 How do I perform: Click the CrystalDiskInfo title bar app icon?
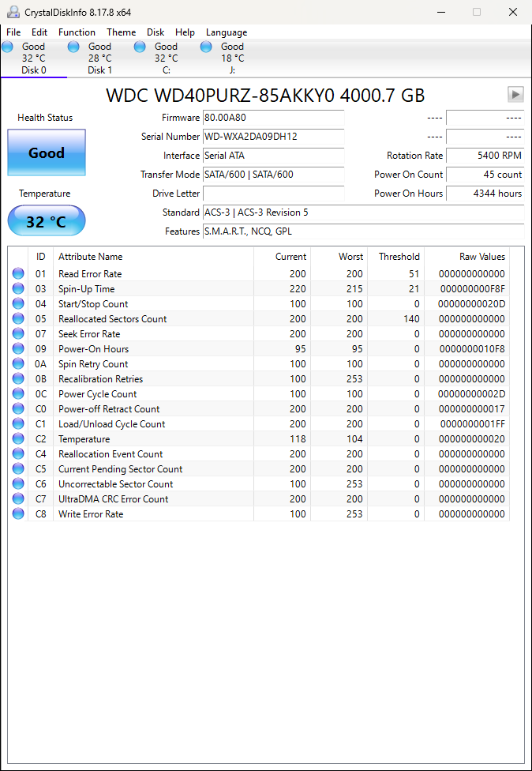tap(13, 12)
